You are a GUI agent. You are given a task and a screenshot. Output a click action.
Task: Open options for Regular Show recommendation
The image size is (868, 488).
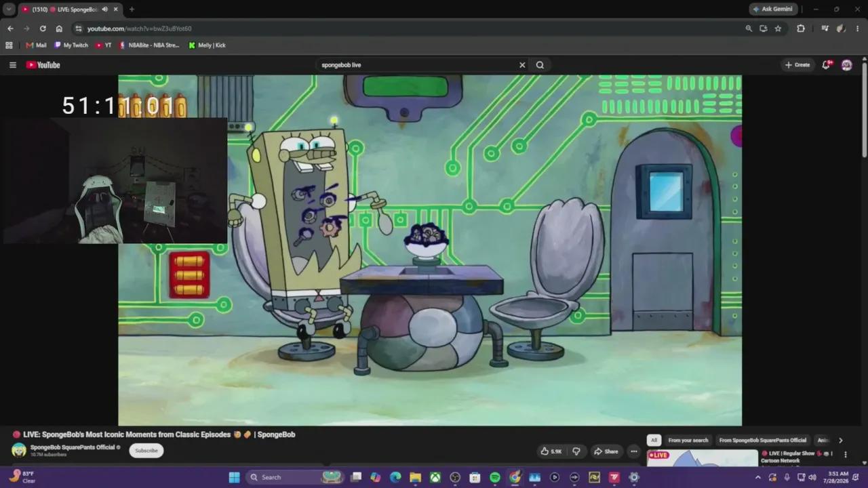click(x=845, y=454)
